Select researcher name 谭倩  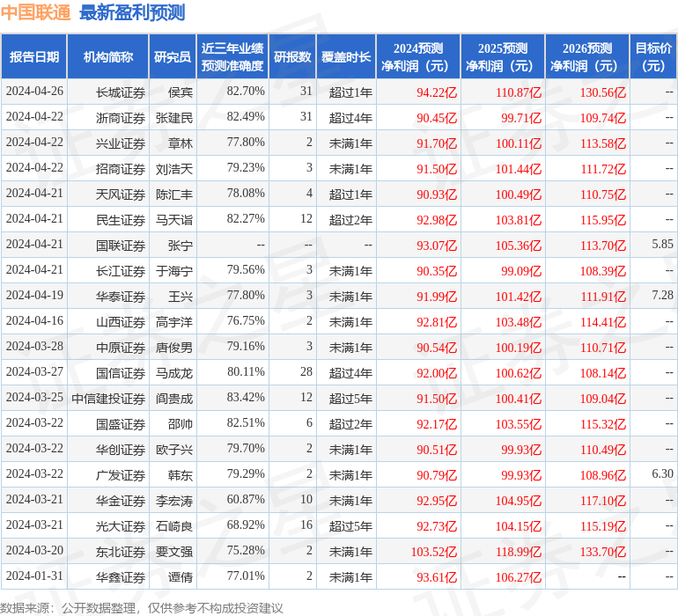click(181, 577)
